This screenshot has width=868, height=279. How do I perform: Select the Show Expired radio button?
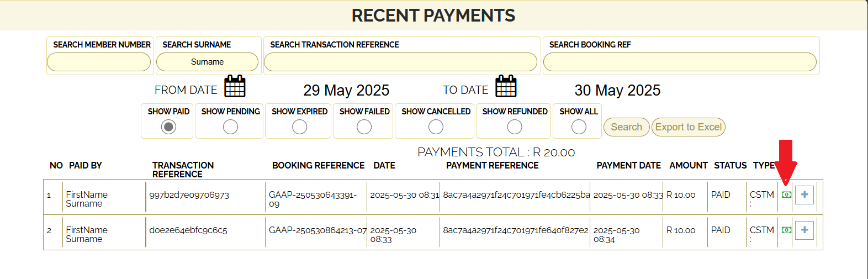(x=299, y=127)
